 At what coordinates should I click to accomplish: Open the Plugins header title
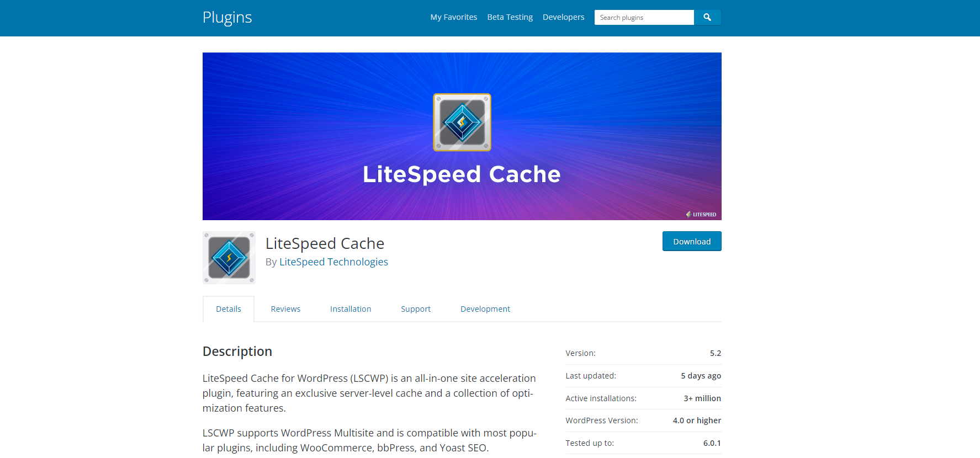point(227,17)
